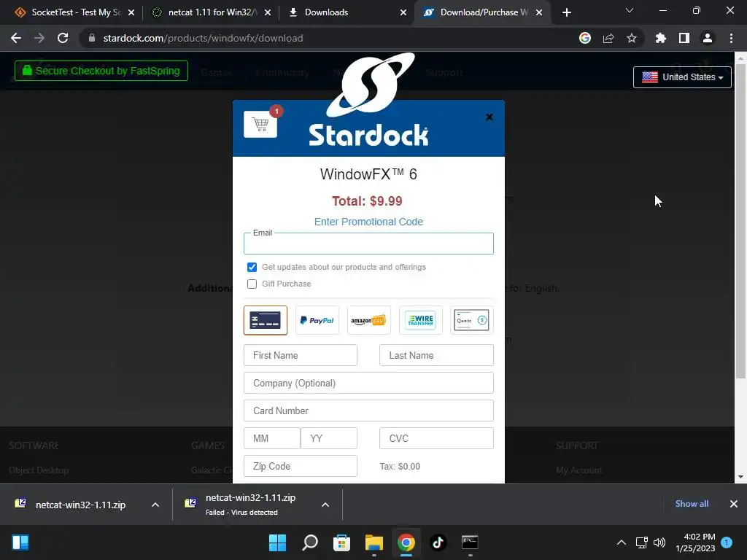
Task: Click the Zip Code field
Action: coord(300,466)
